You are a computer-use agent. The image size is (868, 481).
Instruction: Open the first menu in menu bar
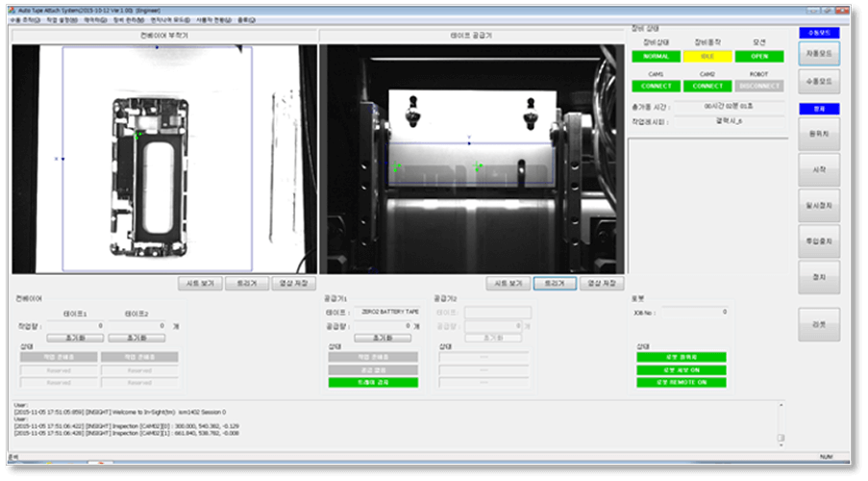(x=22, y=19)
